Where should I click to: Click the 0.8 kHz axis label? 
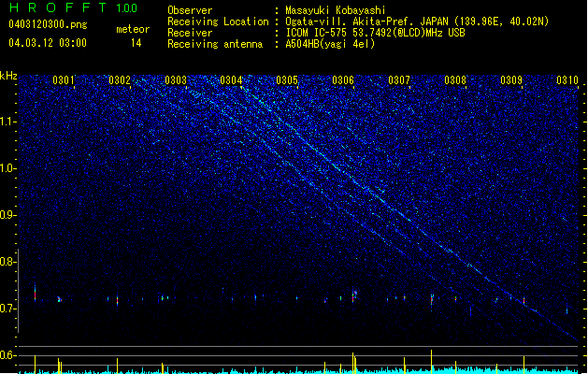[8, 262]
